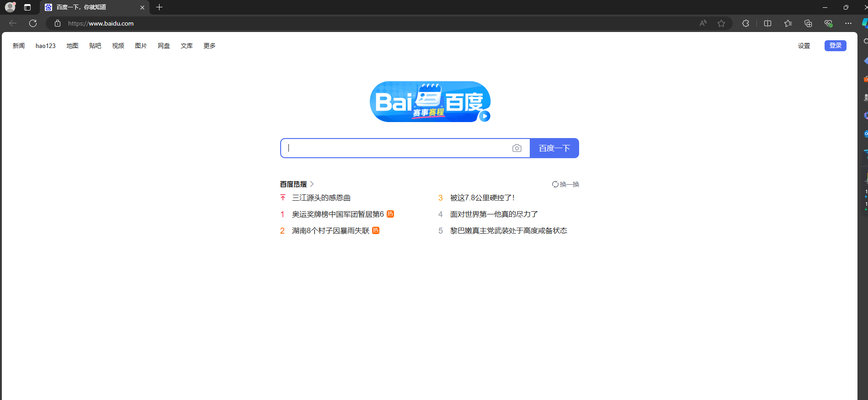This screenshot has height=400, width=868.
Task: Click the Baidu search input field
Action: 396,148
